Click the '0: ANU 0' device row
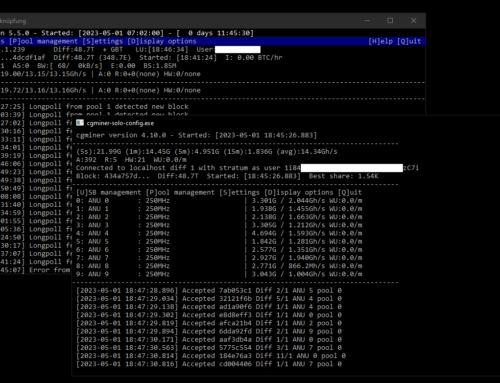 (x=219, y=201)
